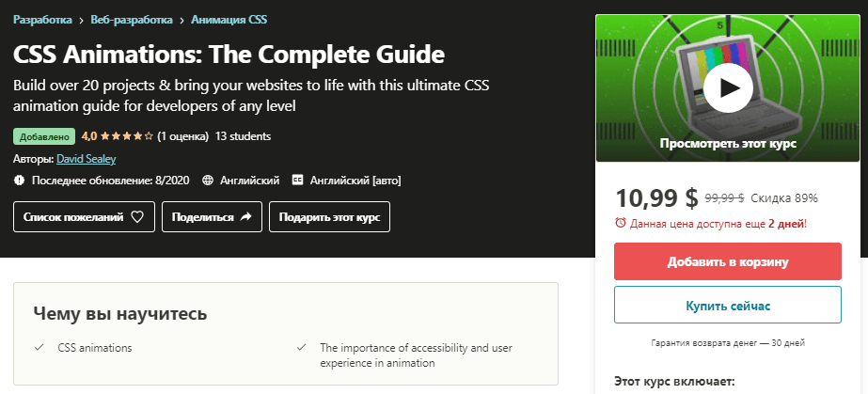This screenshot has width=868, height=394.
Task: Play the course preview video
Action: coord(728,87)
